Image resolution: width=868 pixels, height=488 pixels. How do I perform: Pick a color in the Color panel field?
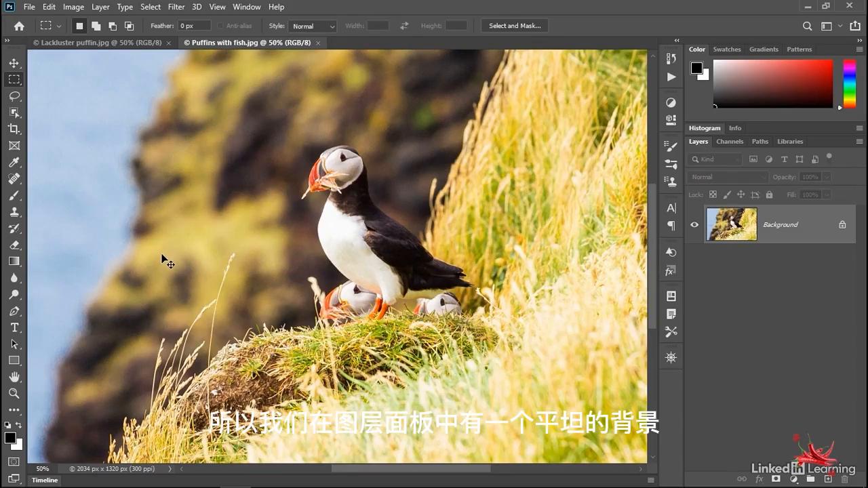772,83
